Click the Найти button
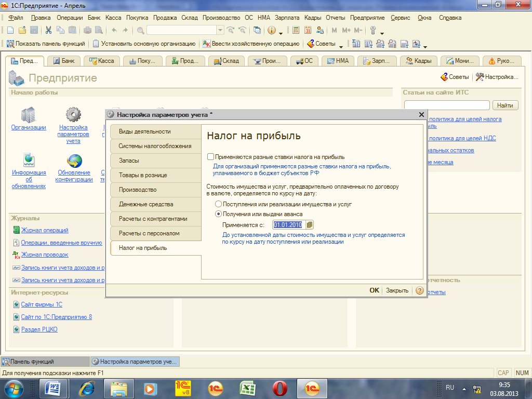 505,105
